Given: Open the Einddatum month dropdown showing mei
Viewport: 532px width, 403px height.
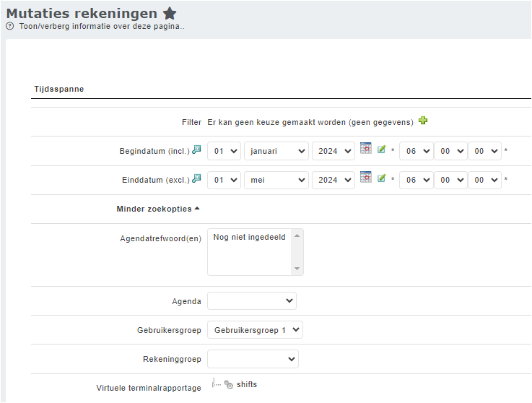Looking at the screenshot, I should click(276, 180).
